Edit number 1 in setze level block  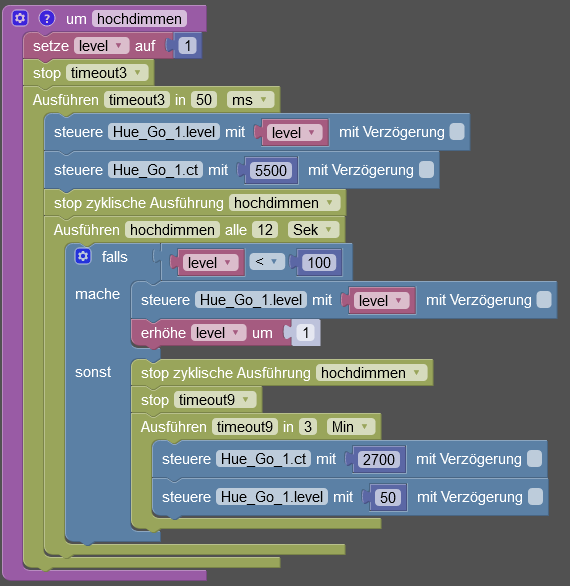[188, 46]
